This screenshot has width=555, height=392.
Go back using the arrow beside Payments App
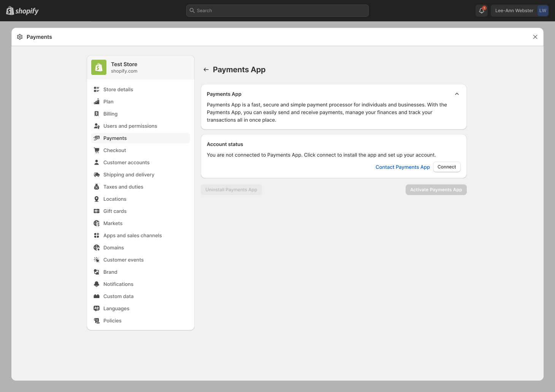(x=206, y=70)
